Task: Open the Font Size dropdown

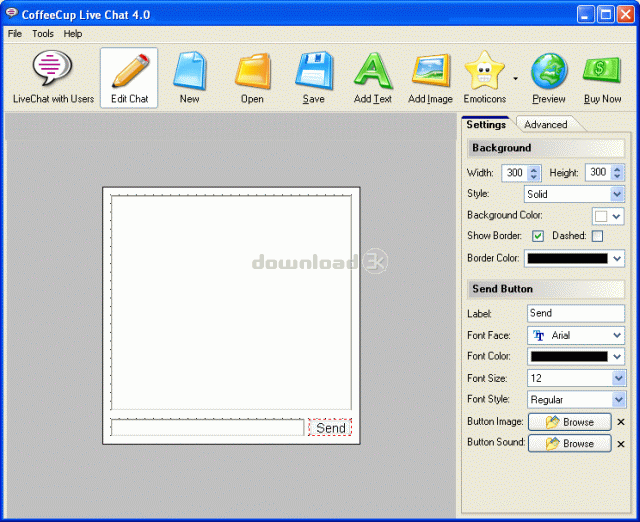Action: pos(618,378)
